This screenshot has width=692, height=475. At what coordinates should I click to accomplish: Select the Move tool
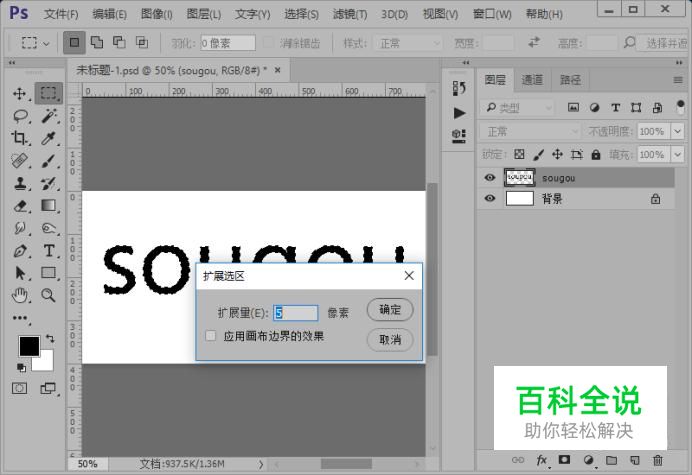(x=20, y=93)
